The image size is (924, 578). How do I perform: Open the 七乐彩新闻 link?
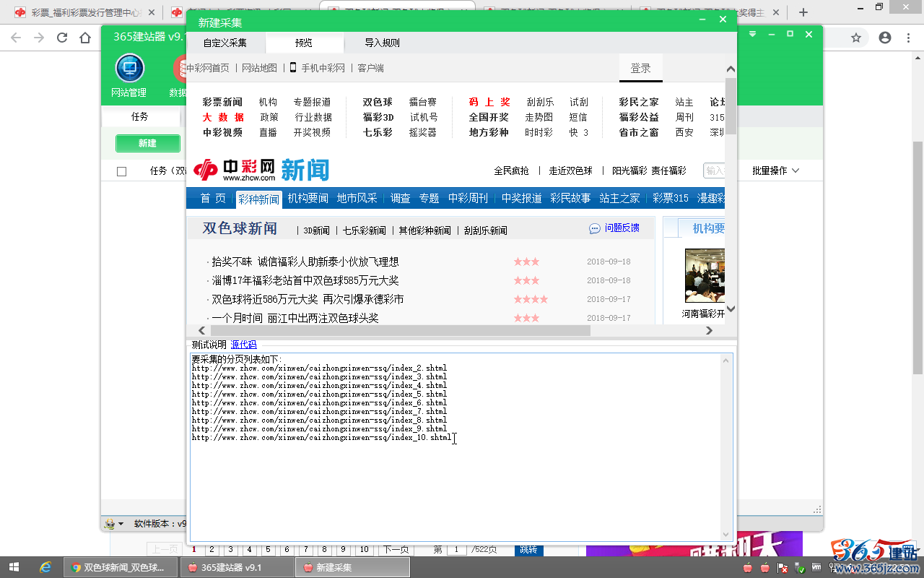[364, 230]
